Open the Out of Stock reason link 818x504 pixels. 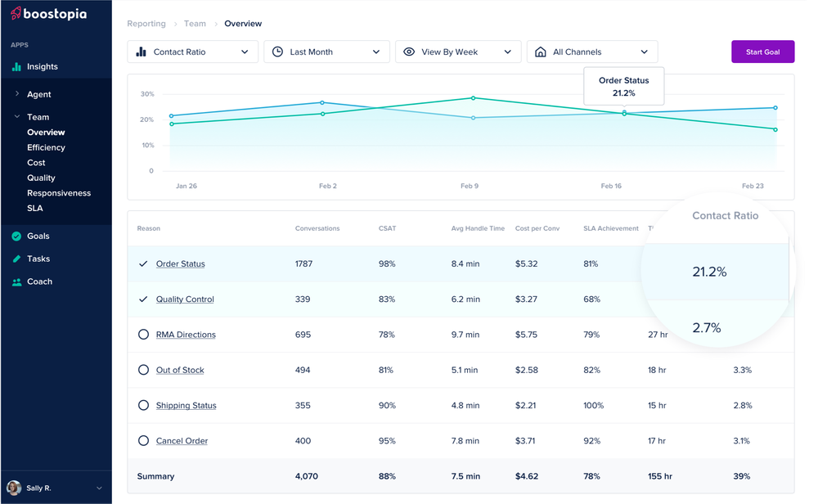click(x=180, y=370)
